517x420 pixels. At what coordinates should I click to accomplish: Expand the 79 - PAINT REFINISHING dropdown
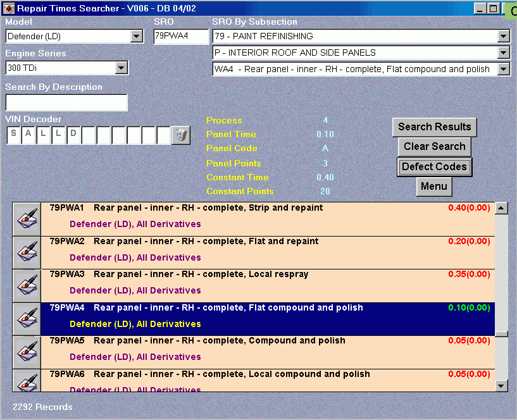(504, 36)
